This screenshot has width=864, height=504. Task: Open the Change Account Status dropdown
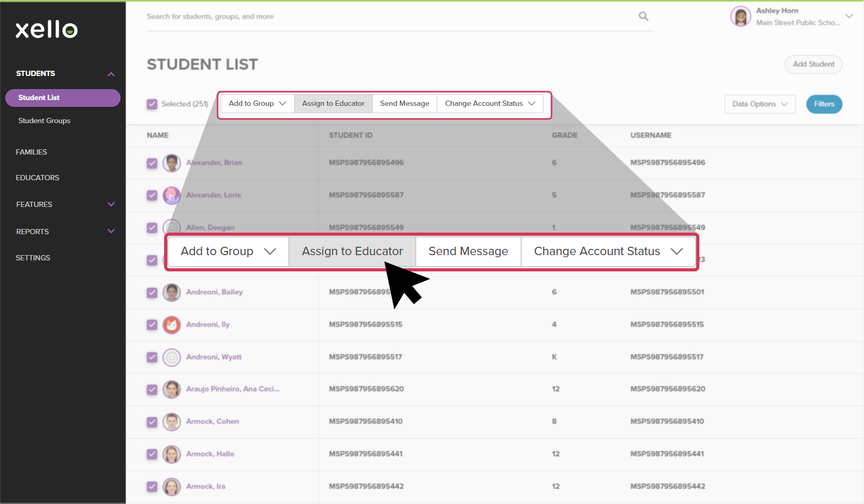490,104
